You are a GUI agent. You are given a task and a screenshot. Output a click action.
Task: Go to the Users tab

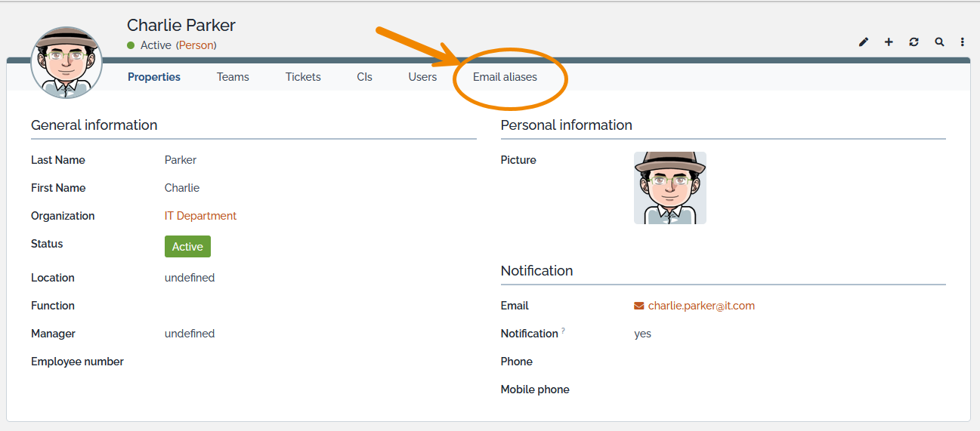pos(422,77)
